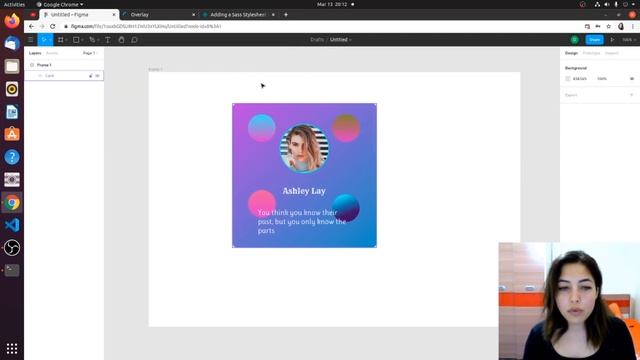Screen dimensions: 640x360
Task: Switch to the Layers tab
Action: (35, 53)
